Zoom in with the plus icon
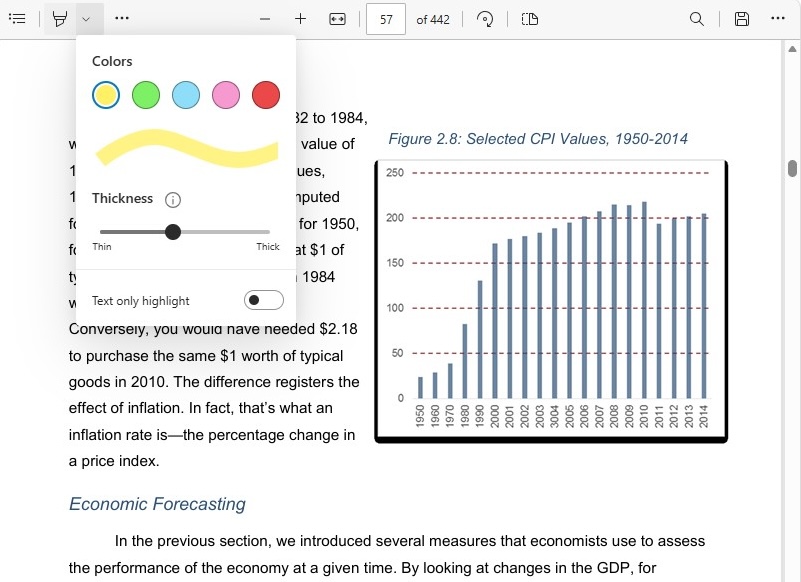The height and width of the screenshot is (582, 801). (300, 19)
